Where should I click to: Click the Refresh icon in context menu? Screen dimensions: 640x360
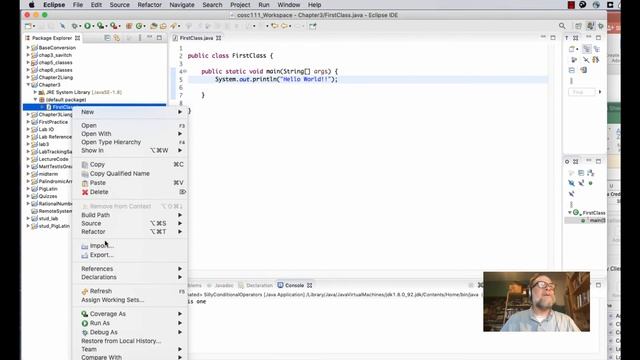point(85,291)
